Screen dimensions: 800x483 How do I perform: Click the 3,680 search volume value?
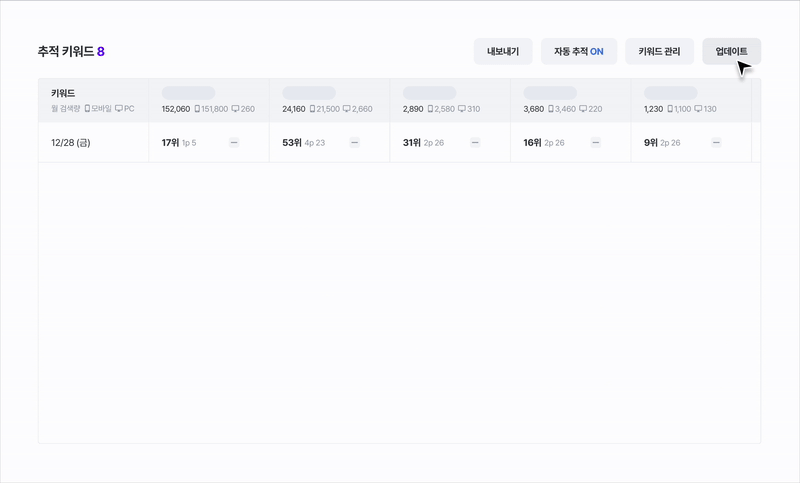tap(534, 109)
